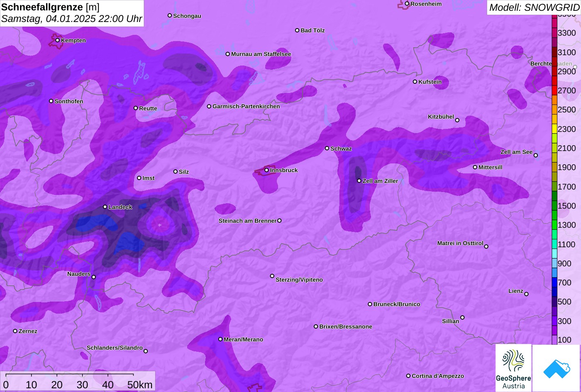Click the Zell am See marker dot
Image resolution: width=581 pixels, height=392 pixels.
point(536,156)
